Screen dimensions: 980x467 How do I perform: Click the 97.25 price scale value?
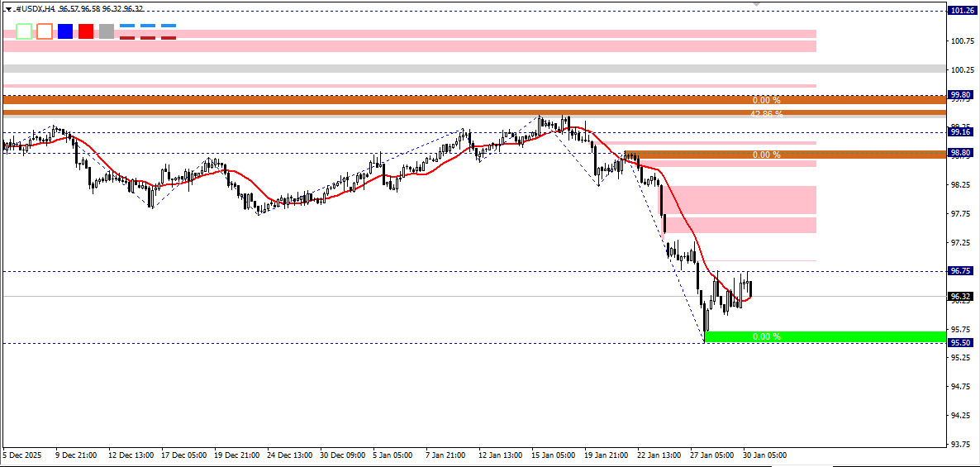coord(960,242)
